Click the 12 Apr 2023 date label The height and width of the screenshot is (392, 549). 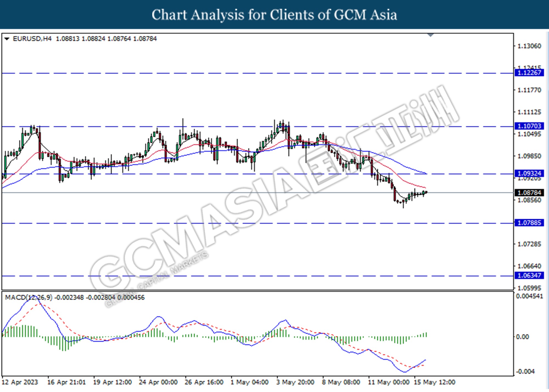[20, 382]
